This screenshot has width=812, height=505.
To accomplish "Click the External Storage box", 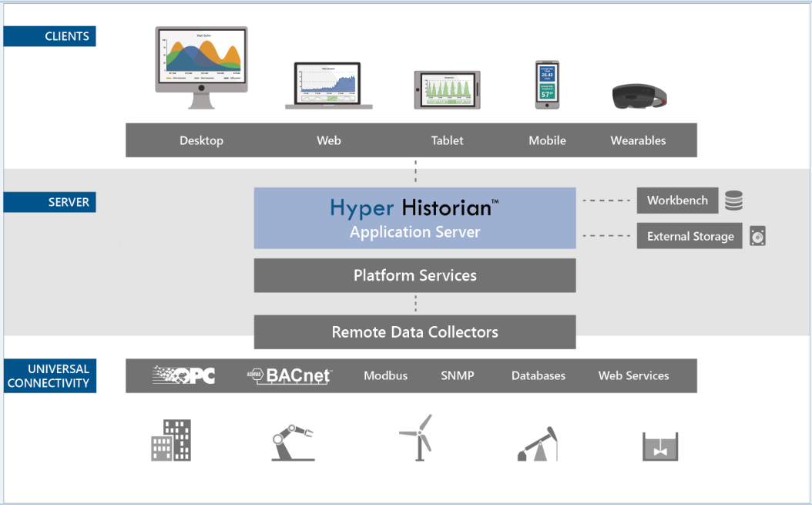I will [x=690, y=237].
